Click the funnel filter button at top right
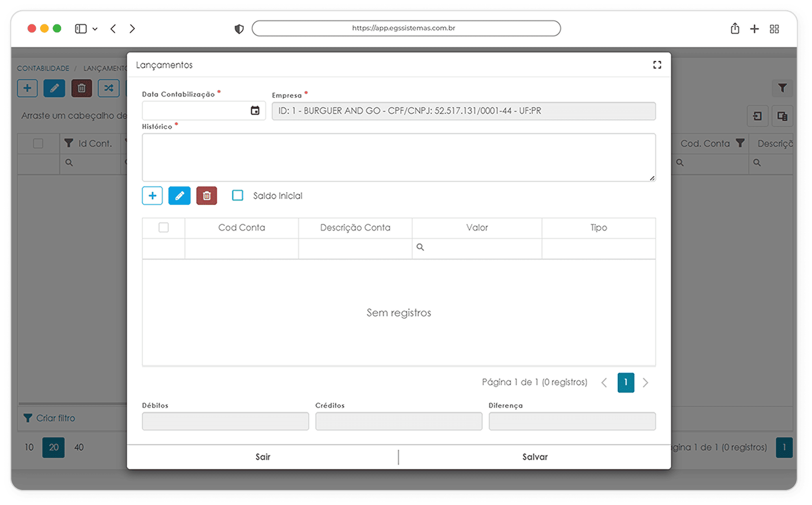Viewport: 812px width, 505px height. coord(782,88)
